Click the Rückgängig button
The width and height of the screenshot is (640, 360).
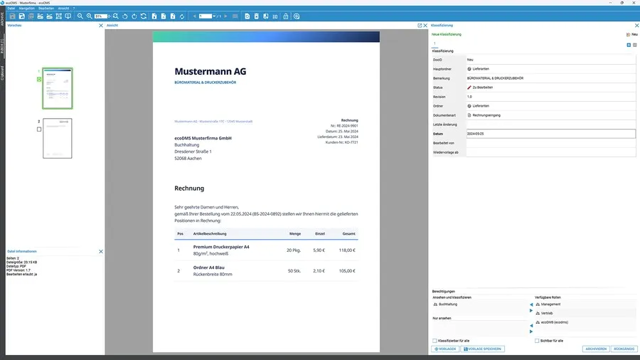click(624, 349)
